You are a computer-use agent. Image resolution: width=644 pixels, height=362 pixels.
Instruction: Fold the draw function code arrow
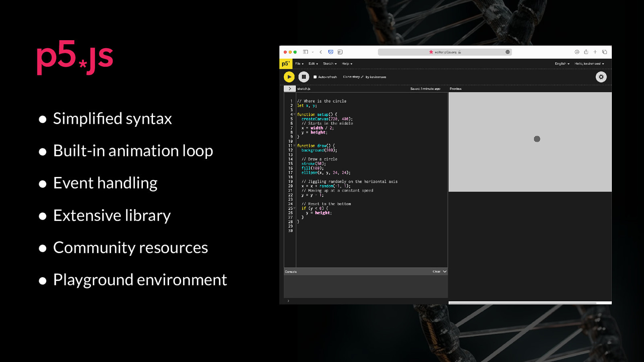click(295, 146)
